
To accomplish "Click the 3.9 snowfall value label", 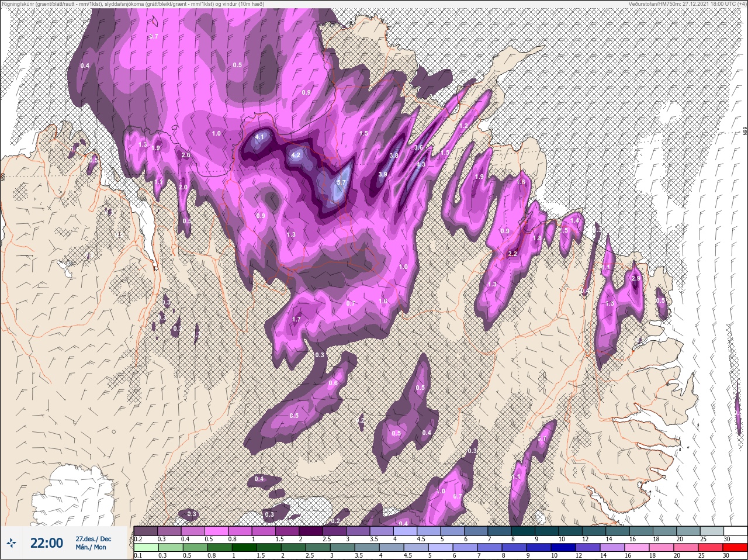I will pos(383,175).
